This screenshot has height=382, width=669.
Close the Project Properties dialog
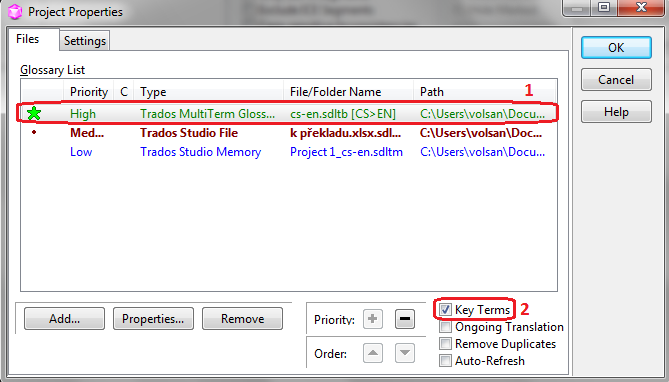(641, 7)
